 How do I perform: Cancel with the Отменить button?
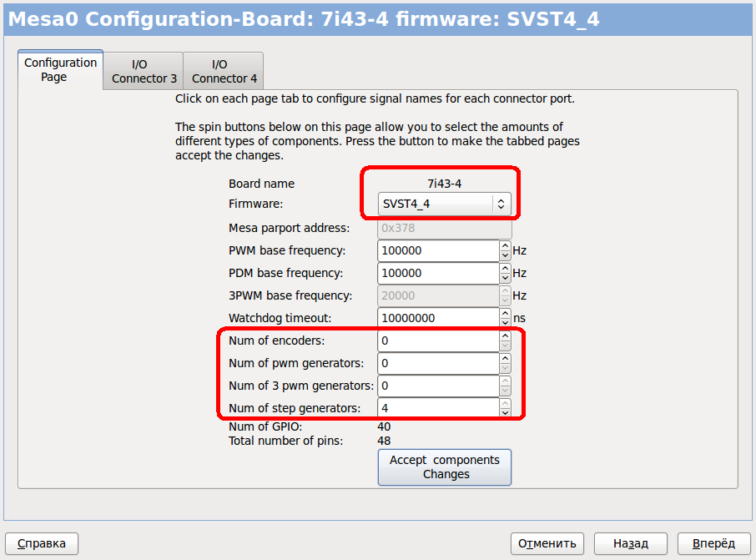(547, 543)
